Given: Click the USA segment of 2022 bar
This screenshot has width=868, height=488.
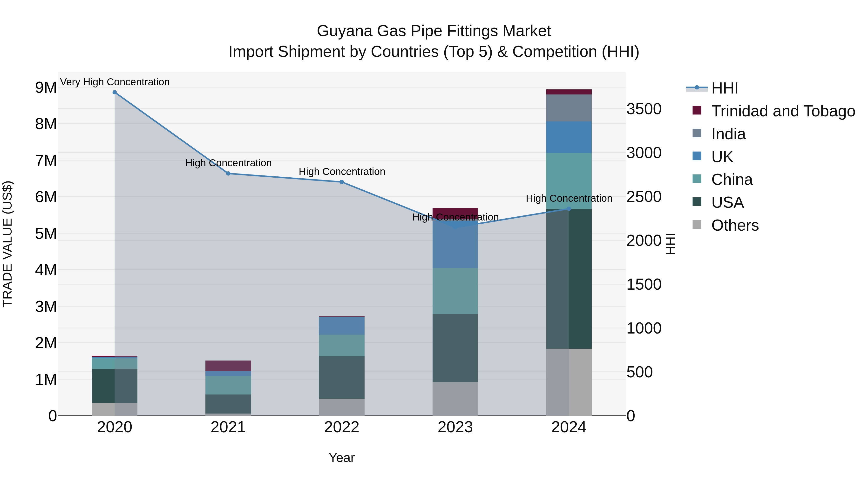Looking at the screenshot, I should coord(342,378).
